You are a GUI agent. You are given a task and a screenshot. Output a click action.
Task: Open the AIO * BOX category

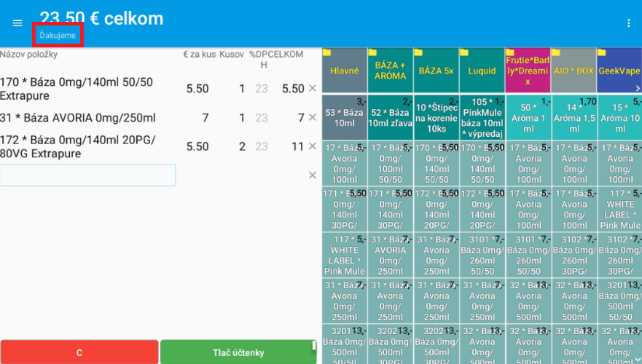point(574,71)
